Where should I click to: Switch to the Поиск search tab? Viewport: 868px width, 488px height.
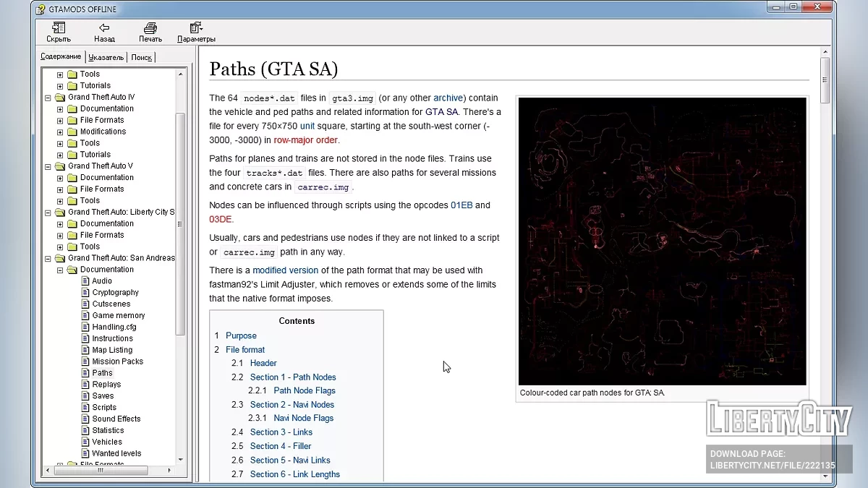pos(141,57)
